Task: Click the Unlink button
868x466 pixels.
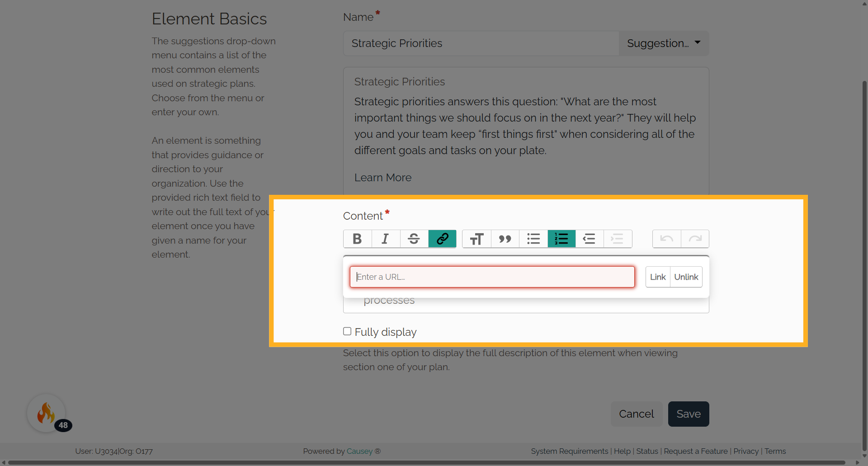Action: click(x=686, y=277)
